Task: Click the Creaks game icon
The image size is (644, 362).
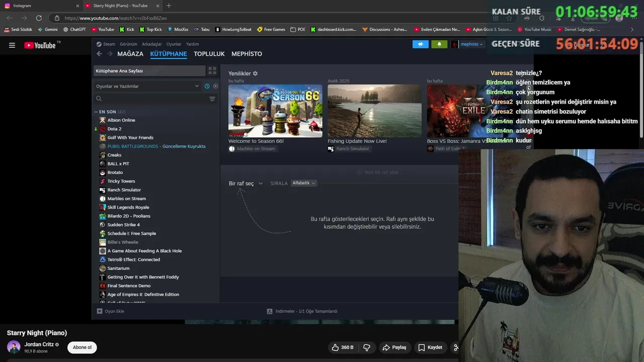Action: pos(103,155)
